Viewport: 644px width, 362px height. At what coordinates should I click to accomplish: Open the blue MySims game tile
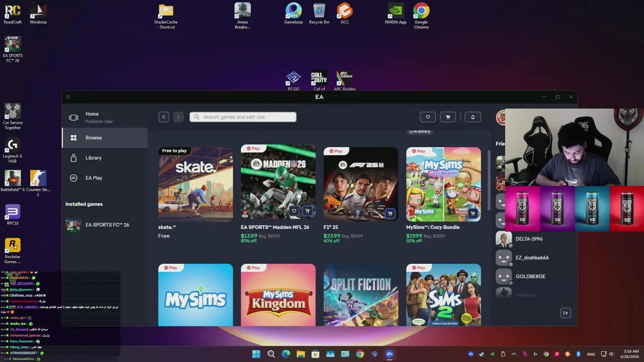(x=196, y=295)
